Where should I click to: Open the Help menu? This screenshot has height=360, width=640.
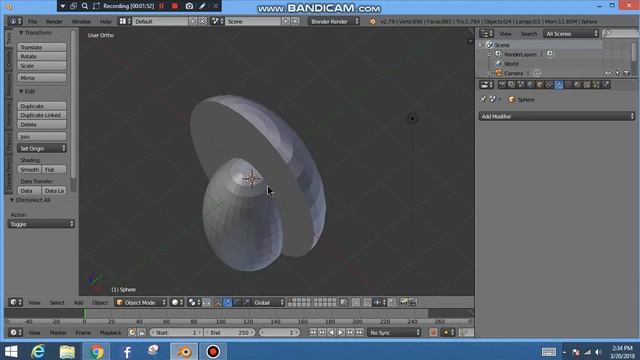click(105, 21)
